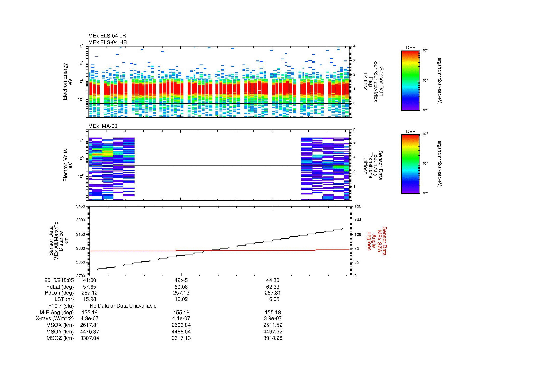555x392 pixels.
Task: Click the 'F10.7 (sfu)' row label
Action: click(61, 306)
